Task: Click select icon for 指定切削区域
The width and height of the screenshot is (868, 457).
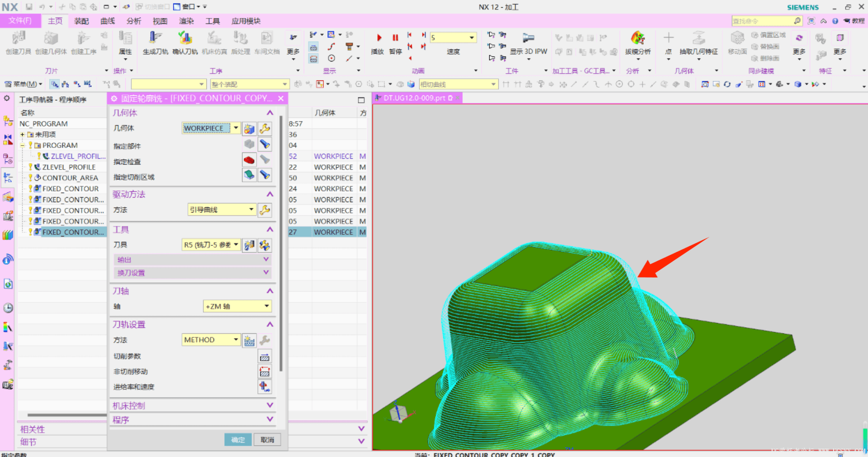Action: [249, 175]
